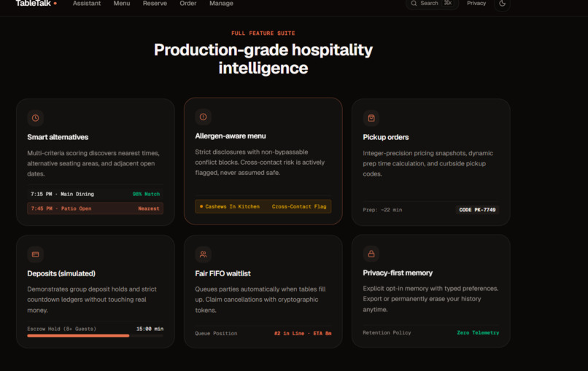Click the alert icon on Allergen-aware menu
This screenshot has height=371, width=588.
pyautogui.click(x=204, y=117)
